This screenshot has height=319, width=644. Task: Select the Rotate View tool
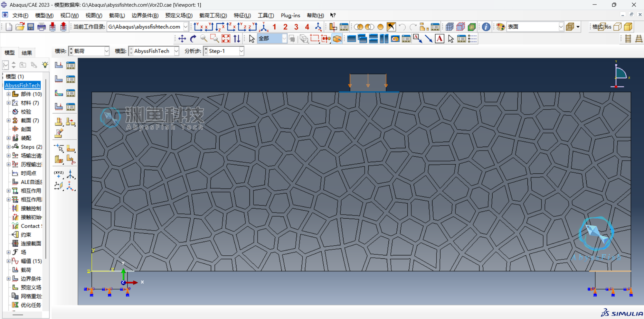(193, 39)
